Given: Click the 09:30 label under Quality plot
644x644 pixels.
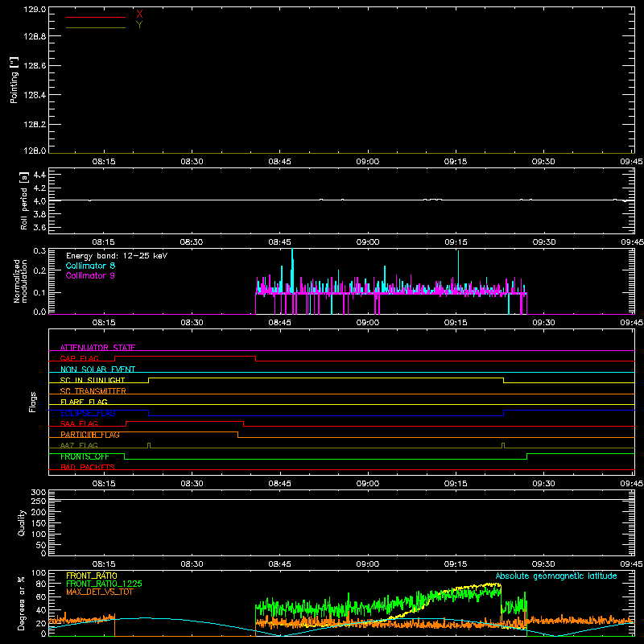Looking at the screenshot, I should point(543,564).
